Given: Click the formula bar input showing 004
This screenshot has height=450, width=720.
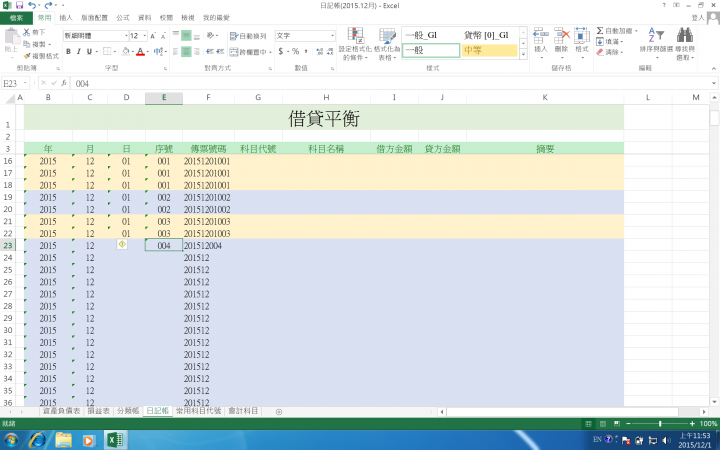Looking at the screenshot, I should [x=390, y=84].
